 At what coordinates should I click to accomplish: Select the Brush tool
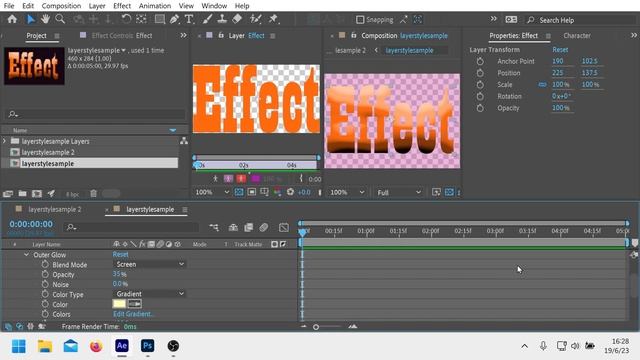click(x=207, y=19)
